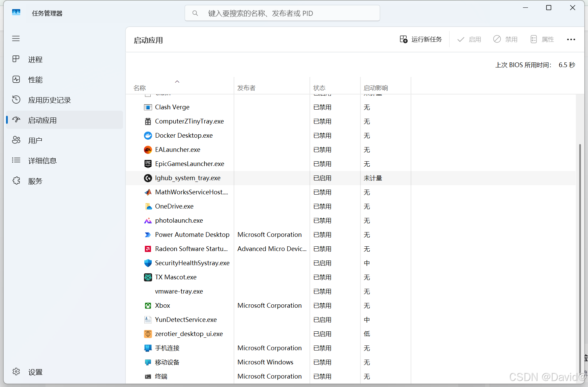
Task: Click the zerotier_desktop_ui.exe icon
Action: coord(148,334)
